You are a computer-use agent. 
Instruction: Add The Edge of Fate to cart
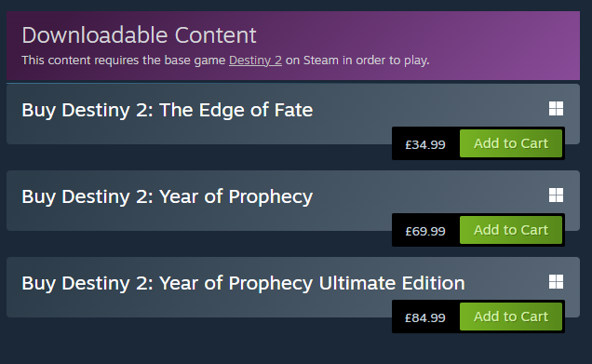(511, 143)
